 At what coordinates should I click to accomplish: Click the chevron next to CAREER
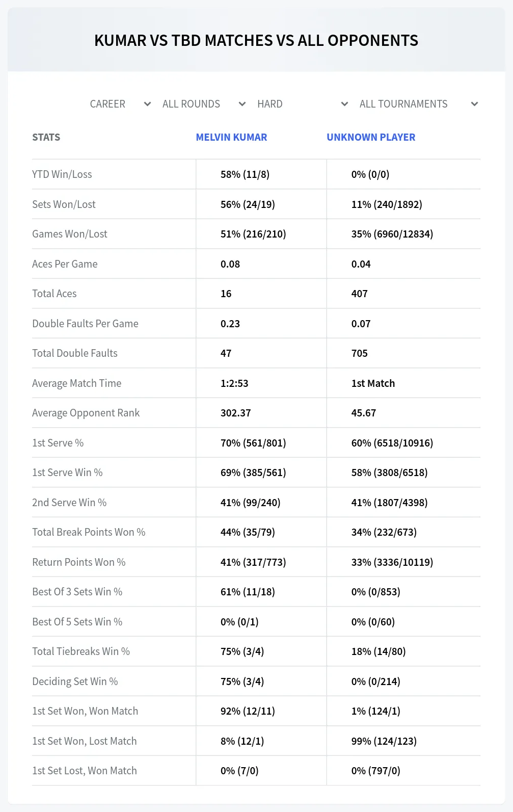pos(147,104)
